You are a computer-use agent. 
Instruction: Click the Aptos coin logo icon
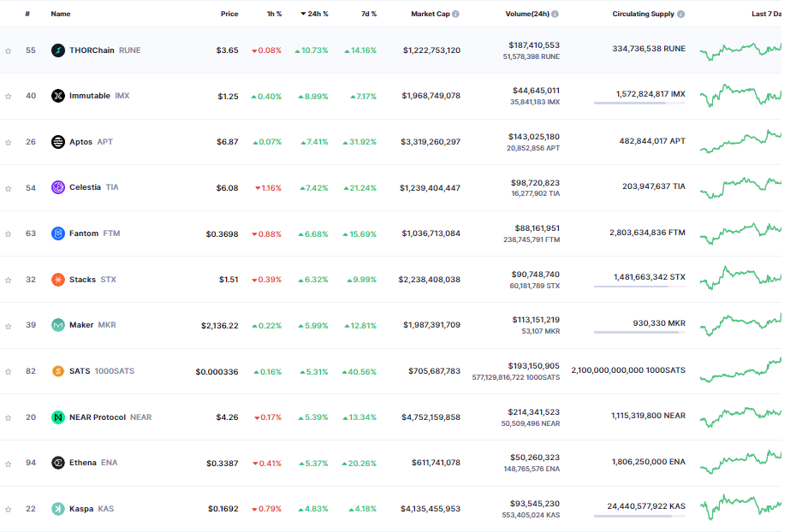(58, 142)
